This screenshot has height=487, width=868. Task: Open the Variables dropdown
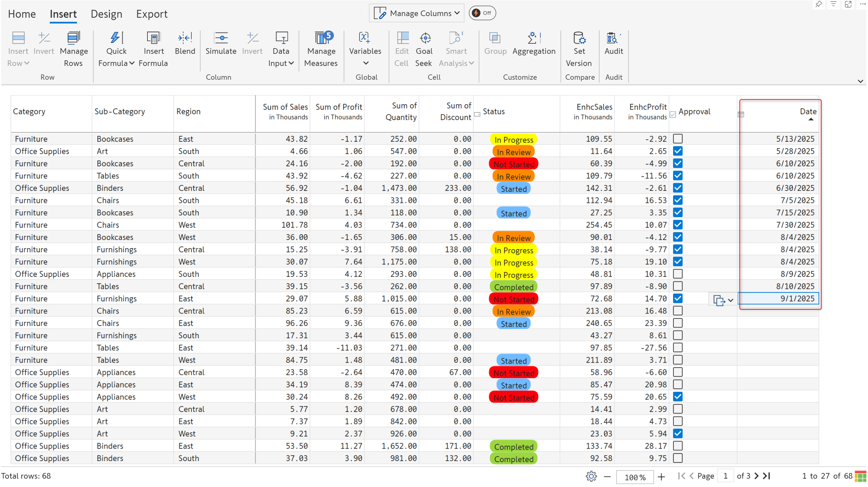pyautogui.click(x=365, y=63)
